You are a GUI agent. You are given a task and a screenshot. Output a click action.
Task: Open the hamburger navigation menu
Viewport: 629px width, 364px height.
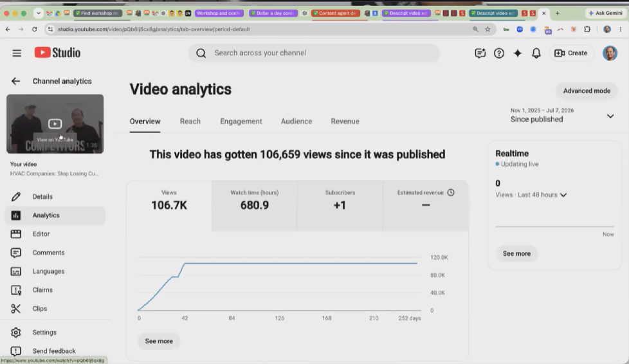pos(17,53)
